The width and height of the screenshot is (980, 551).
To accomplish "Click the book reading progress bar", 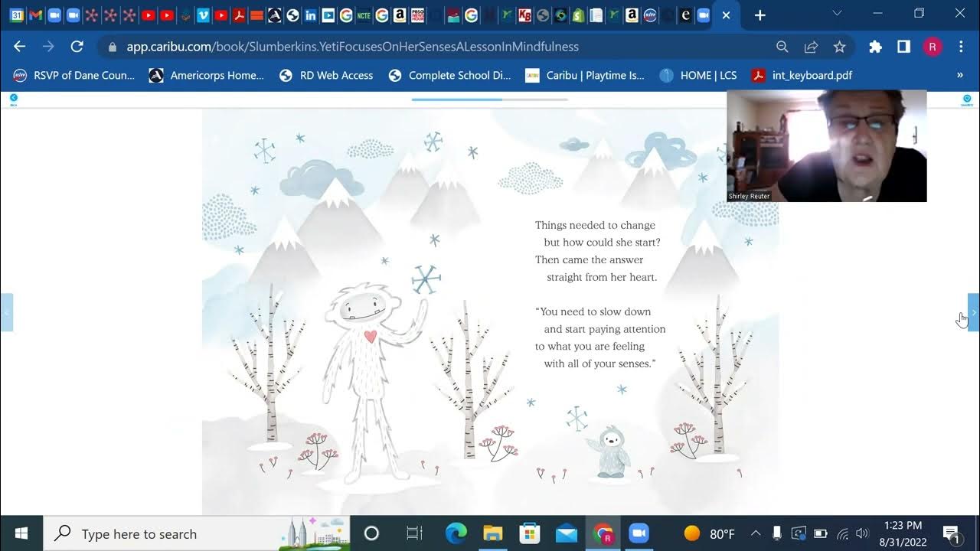I will coord(489,99).
